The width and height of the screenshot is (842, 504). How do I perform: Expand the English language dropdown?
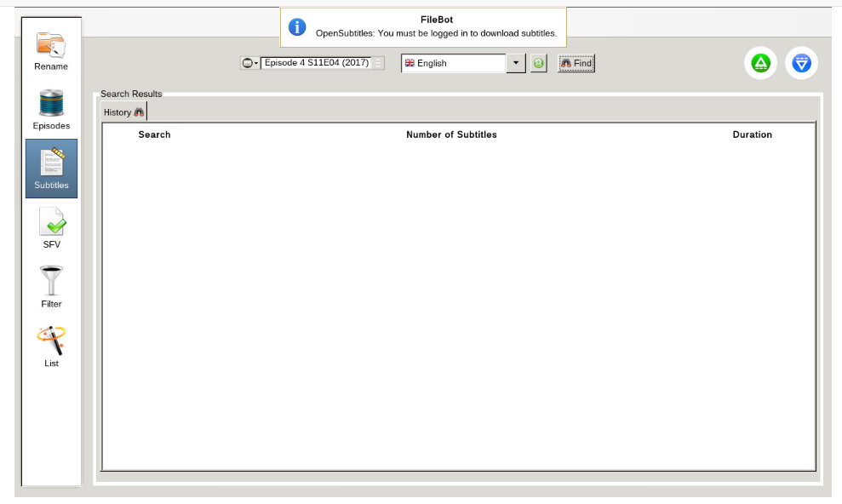516,62
